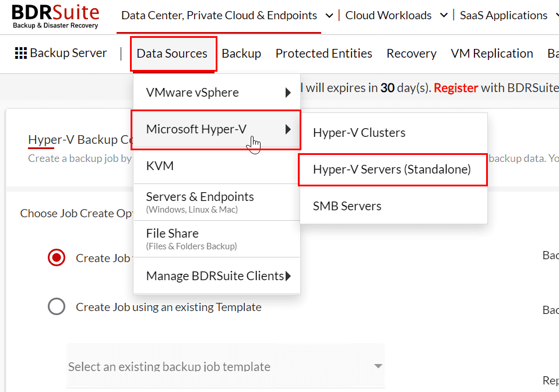Click Choose Job Create Option text

pyautogui.click(x=76, y=213)
